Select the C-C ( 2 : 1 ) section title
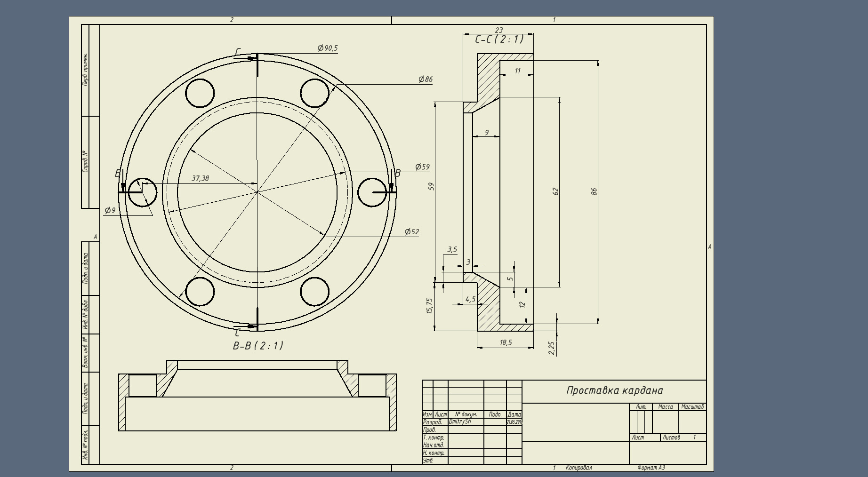 (499, 40)
